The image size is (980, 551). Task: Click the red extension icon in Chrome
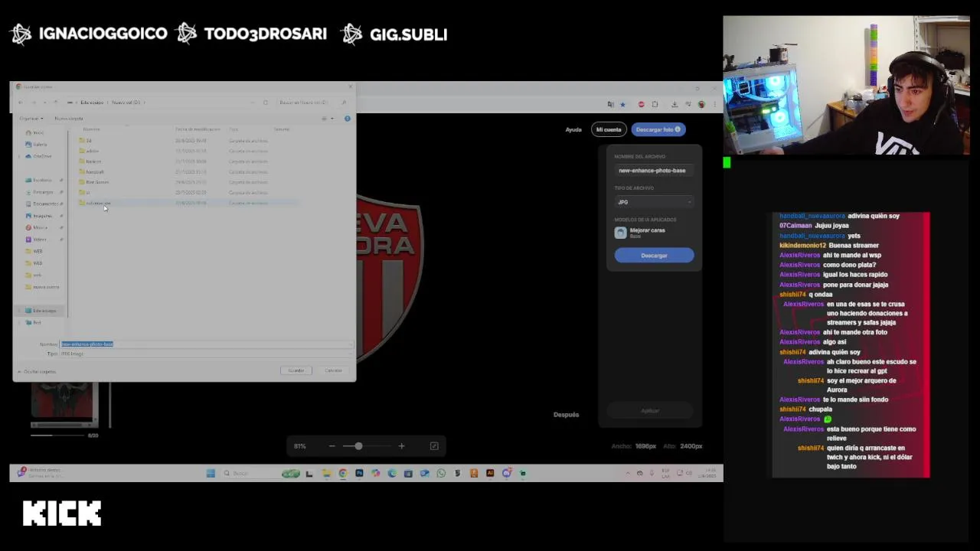(642, 104)
